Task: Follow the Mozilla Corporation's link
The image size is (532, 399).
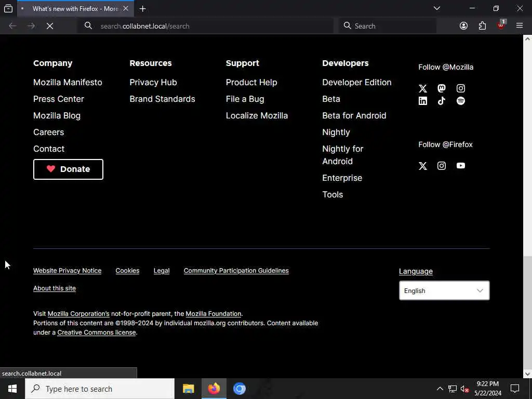Action: click(78, 314)
